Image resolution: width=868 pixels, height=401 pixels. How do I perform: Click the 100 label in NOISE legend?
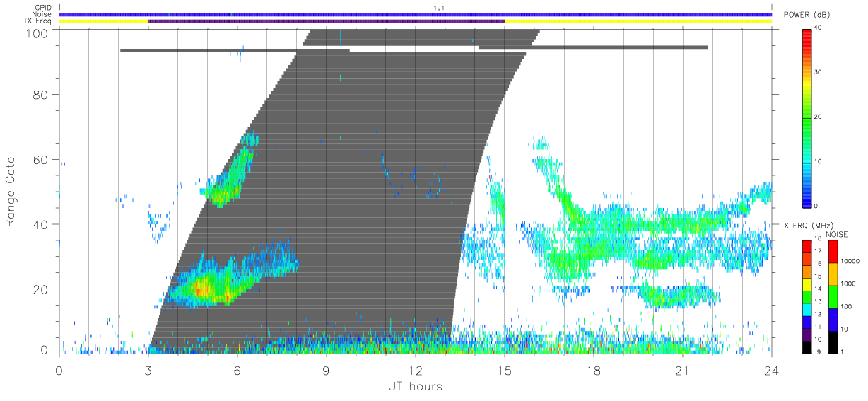846,306
